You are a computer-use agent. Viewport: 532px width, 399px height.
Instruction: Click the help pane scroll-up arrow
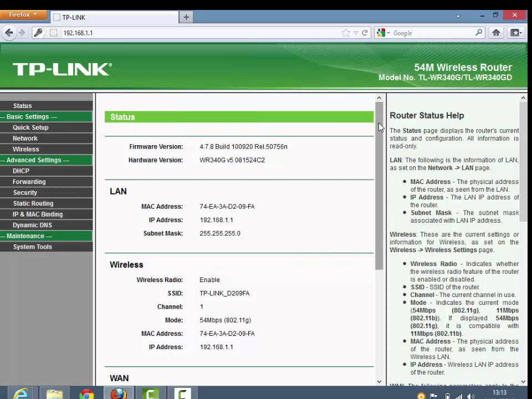tap(523, 98)
